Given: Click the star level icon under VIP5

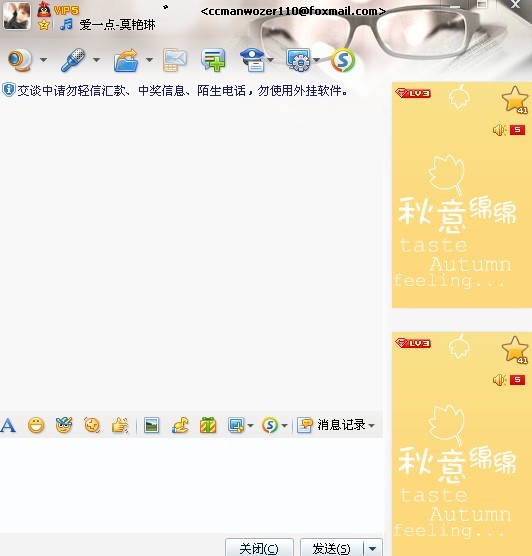Looking at the screenshot, I should click(x=44, y=25).
